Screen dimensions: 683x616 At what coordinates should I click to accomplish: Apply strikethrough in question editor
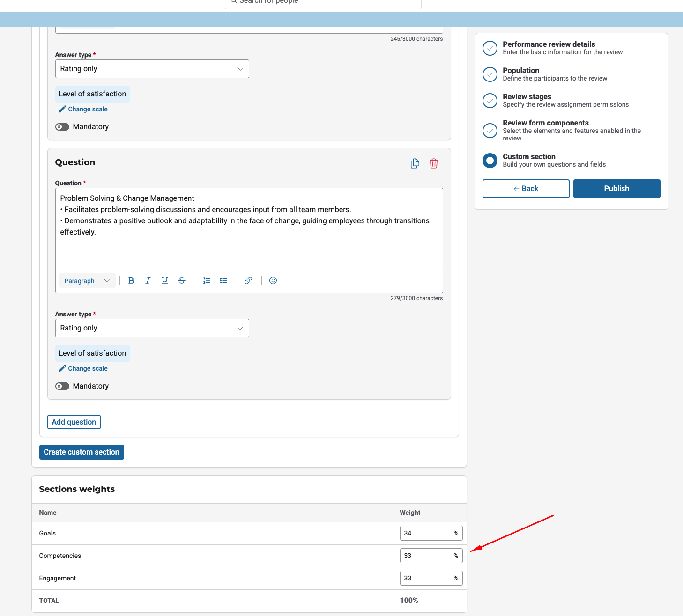(x=182, y=280)
